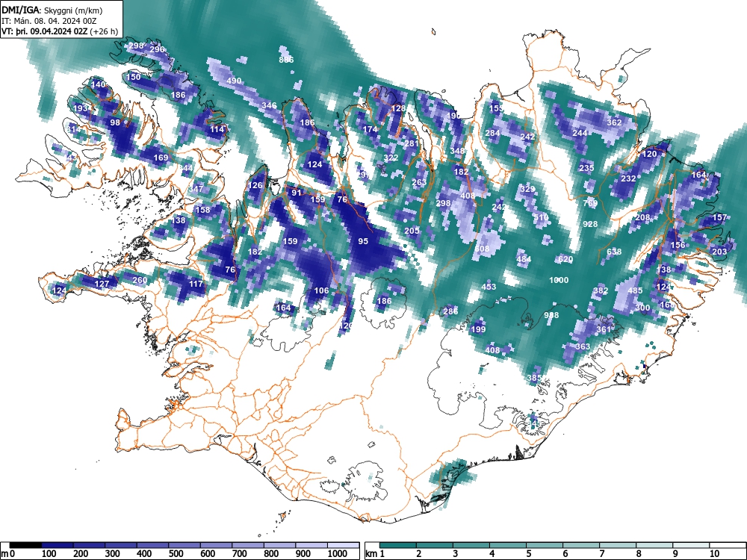The height and width of the screenshot is (560, 747).
Task: Click the black 0–100 m legend swatch
Action: tap(25, 545)
